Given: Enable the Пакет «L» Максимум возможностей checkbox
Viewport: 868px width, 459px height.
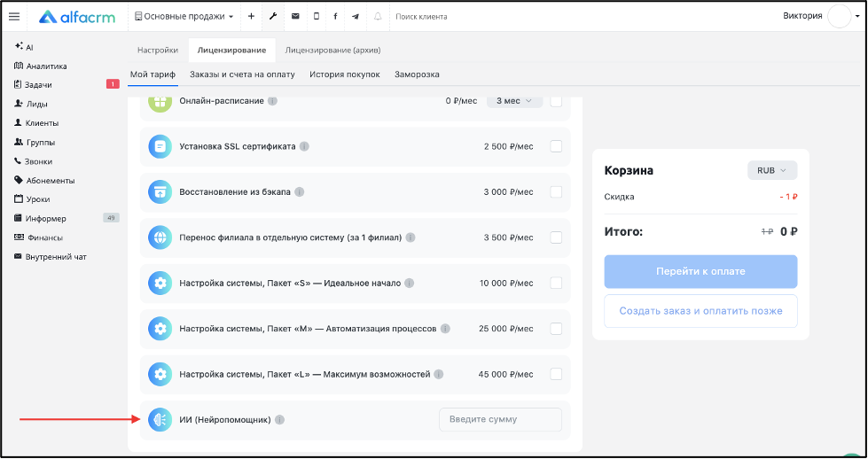Looking at the screenshot, I should (556, 375).
